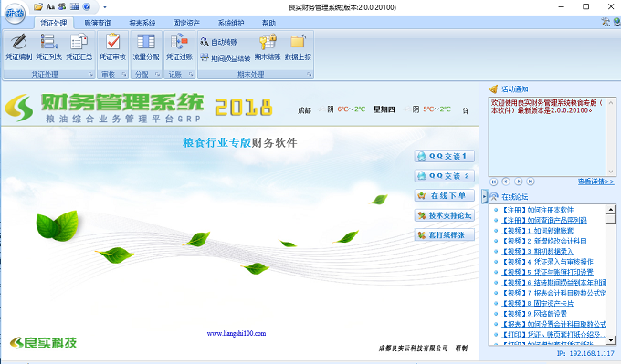Open the 凭证列表 voucher list
This screenshot has height=364, width=621.
coord(48,47)
